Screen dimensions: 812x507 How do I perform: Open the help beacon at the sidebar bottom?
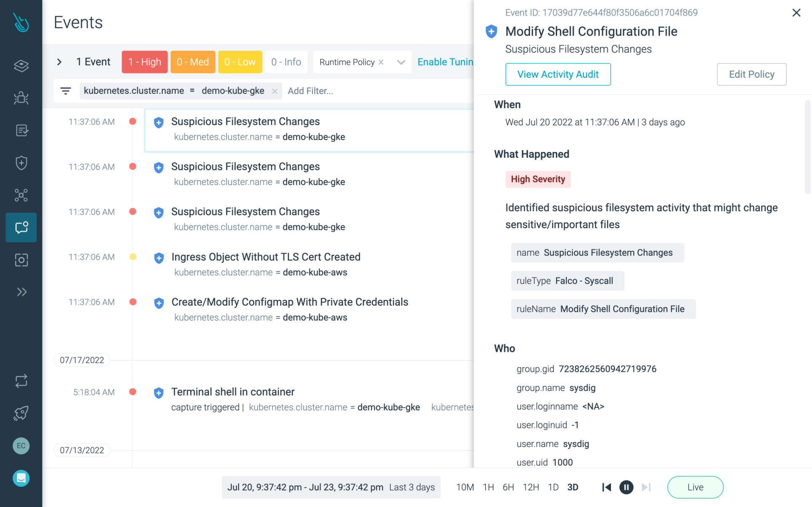(21, 478)
